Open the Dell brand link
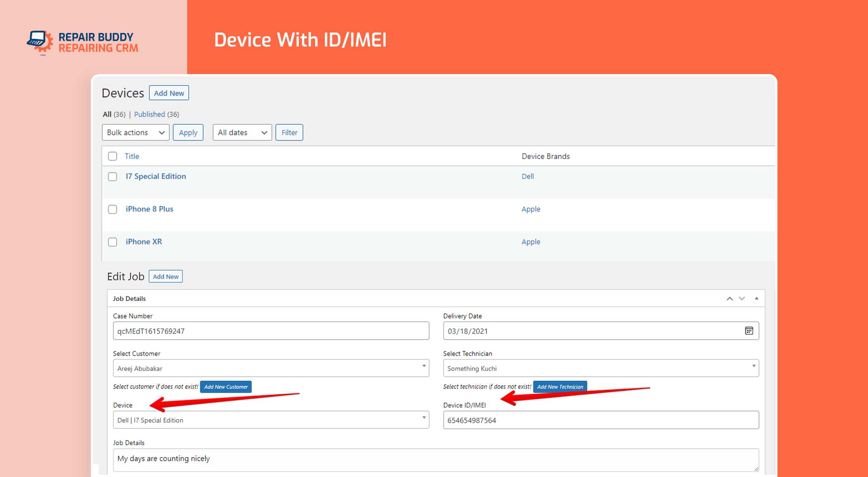868x477 pixels. tap(528, 176)
